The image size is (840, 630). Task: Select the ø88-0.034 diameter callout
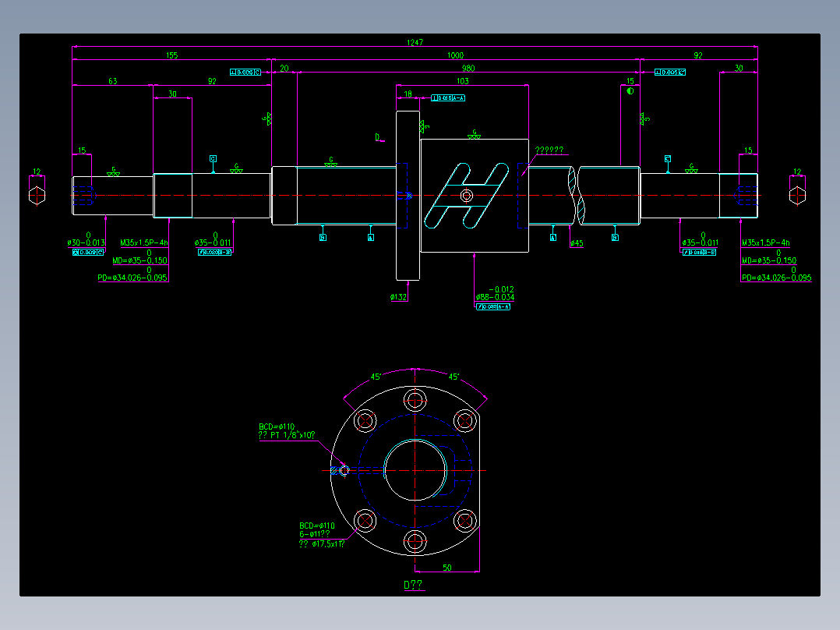tap(495, 297)
